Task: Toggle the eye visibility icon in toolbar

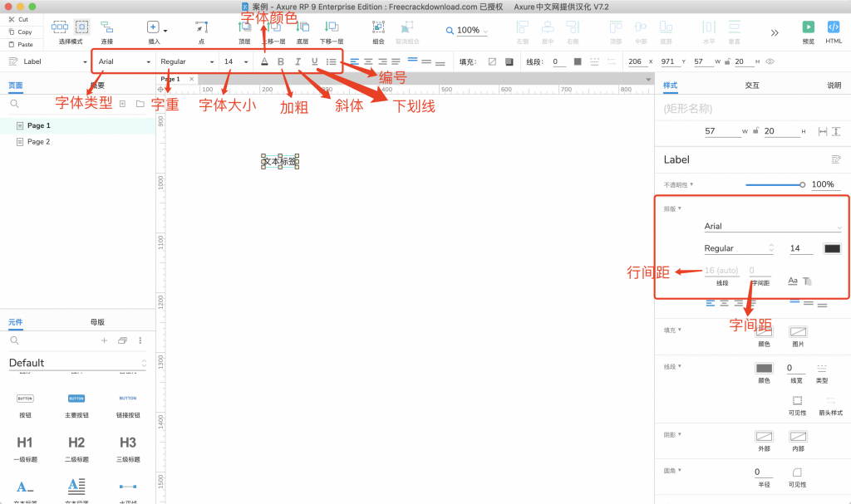Action: pos(770,61)
